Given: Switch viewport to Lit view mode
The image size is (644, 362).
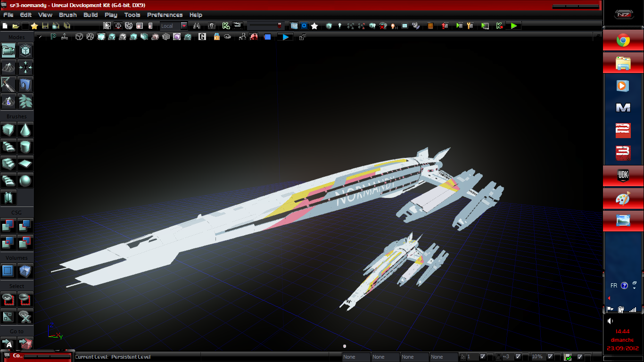Looking at the screenshot, I should point(112,36).
